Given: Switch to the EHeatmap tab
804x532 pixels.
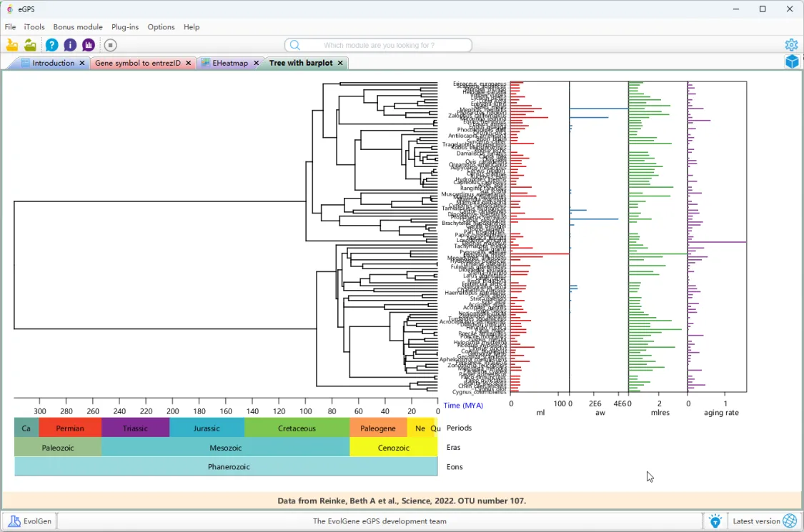Looking at the screenshot, I should (230, 63).
